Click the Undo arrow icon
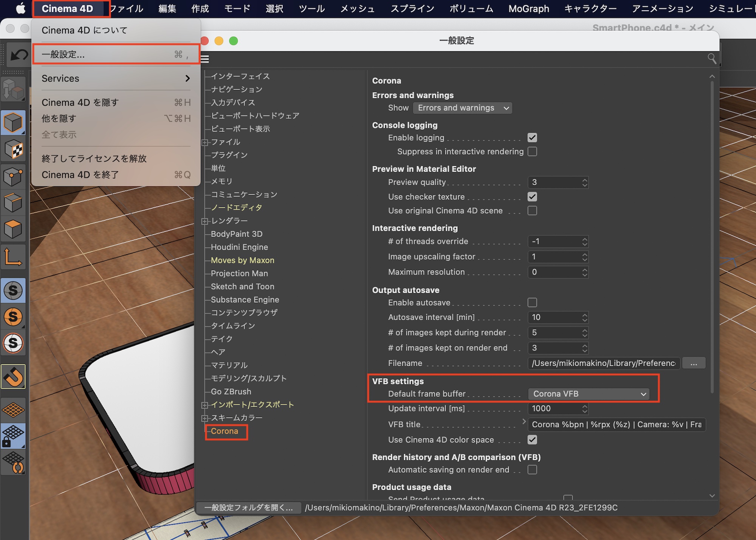This screenshot has height=540, width=756. pos(18,55)
